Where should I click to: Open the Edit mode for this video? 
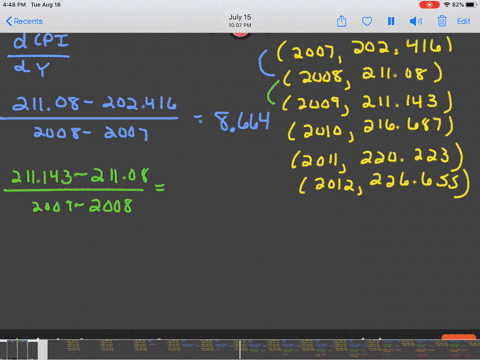coord(463,21)
